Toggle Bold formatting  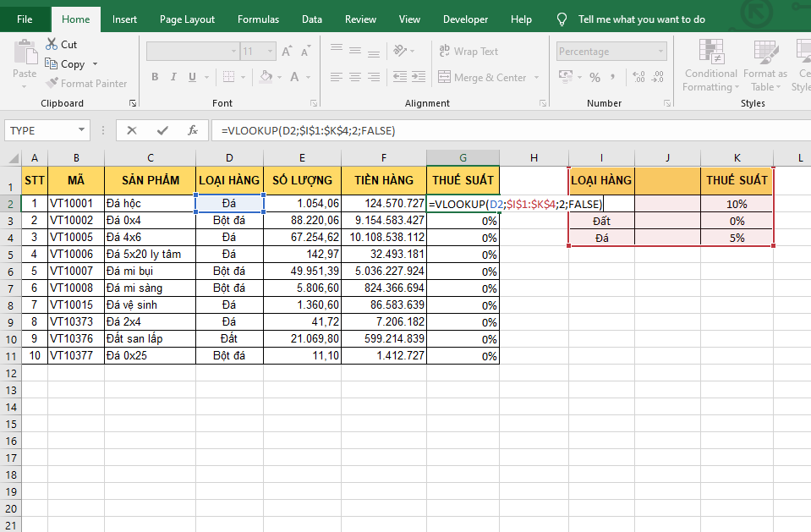pos(155,77)
